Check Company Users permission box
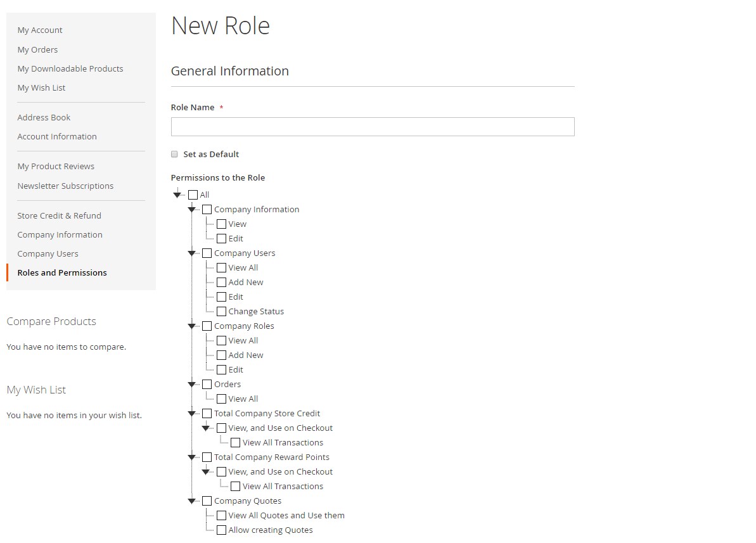 coord(207,253)
